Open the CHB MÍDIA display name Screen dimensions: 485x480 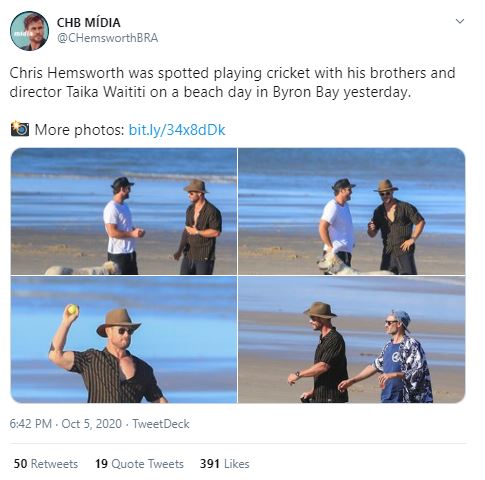(88, 23)
